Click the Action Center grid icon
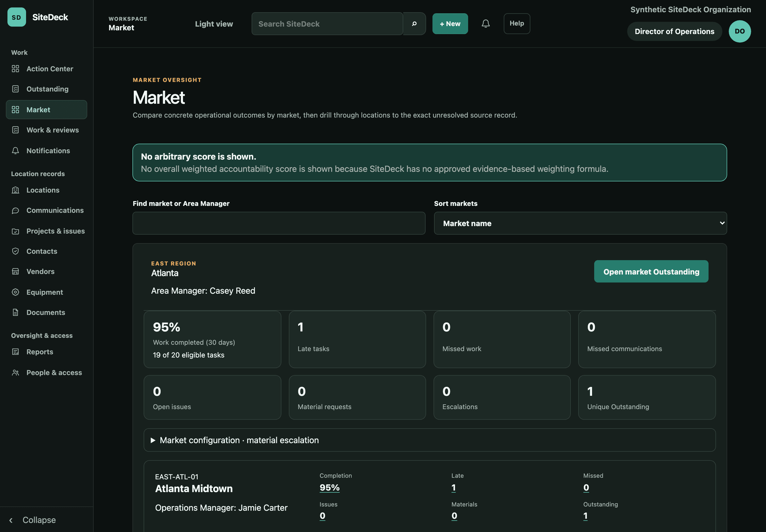The width and height of the screenshot is (766, 532). click(x=15, y=69)
